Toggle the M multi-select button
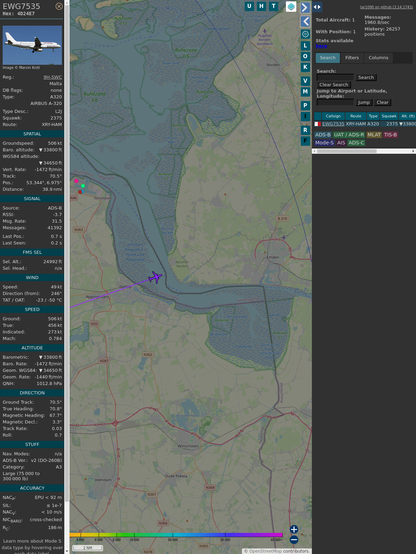The image size is (416, 554). [x=305, y=92]
